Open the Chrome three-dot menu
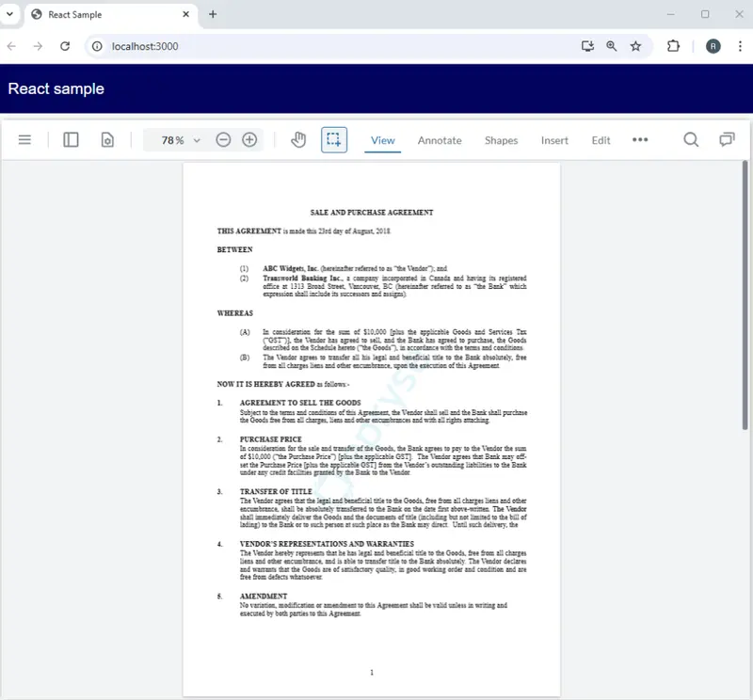This screenshot has width=753, height=700. coord(740,46)
